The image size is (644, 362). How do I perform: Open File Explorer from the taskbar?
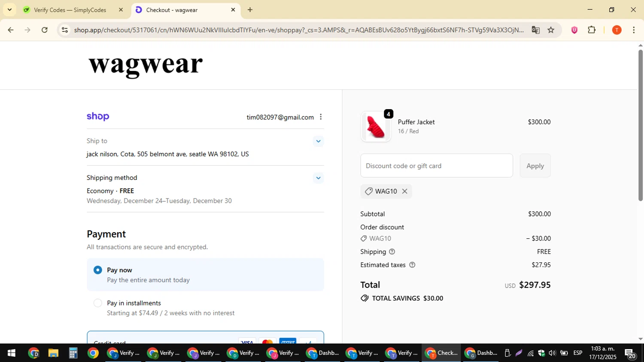(53, 353)
